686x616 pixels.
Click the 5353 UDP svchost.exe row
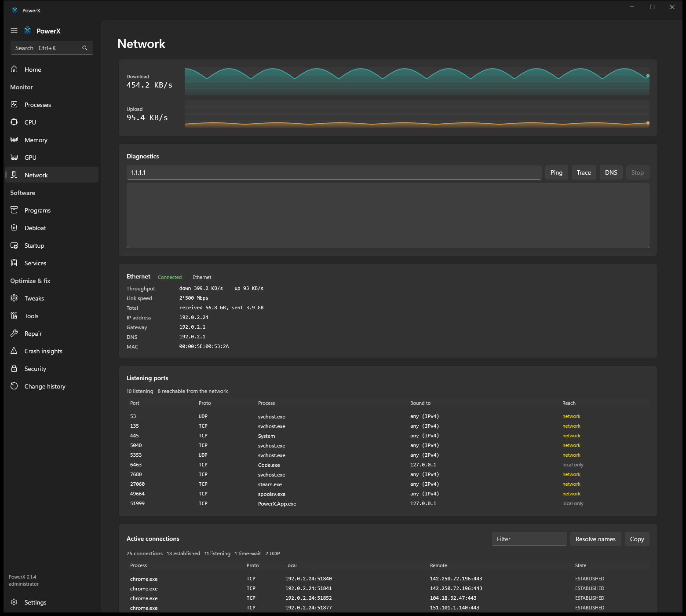388,455
